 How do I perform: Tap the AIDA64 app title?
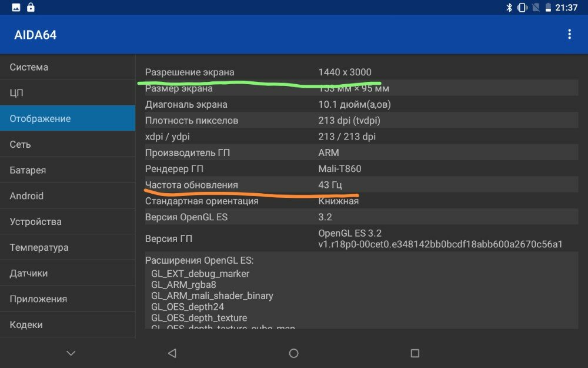35,35
